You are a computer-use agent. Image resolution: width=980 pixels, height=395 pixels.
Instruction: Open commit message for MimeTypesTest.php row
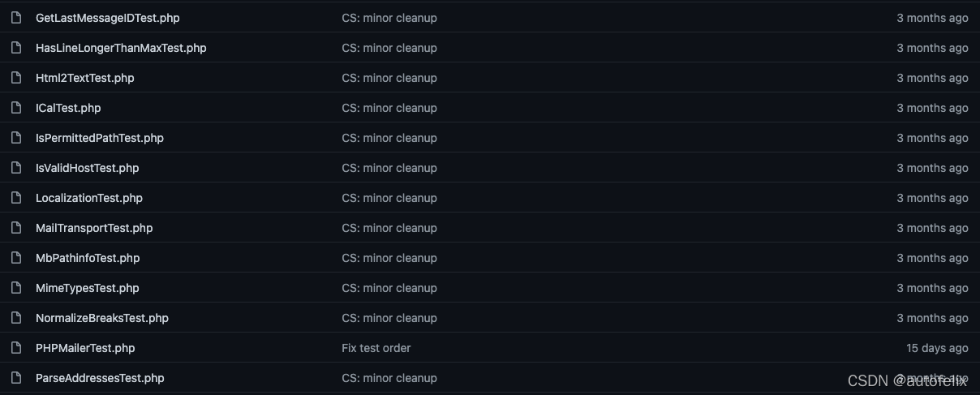(x=389, y=288)
